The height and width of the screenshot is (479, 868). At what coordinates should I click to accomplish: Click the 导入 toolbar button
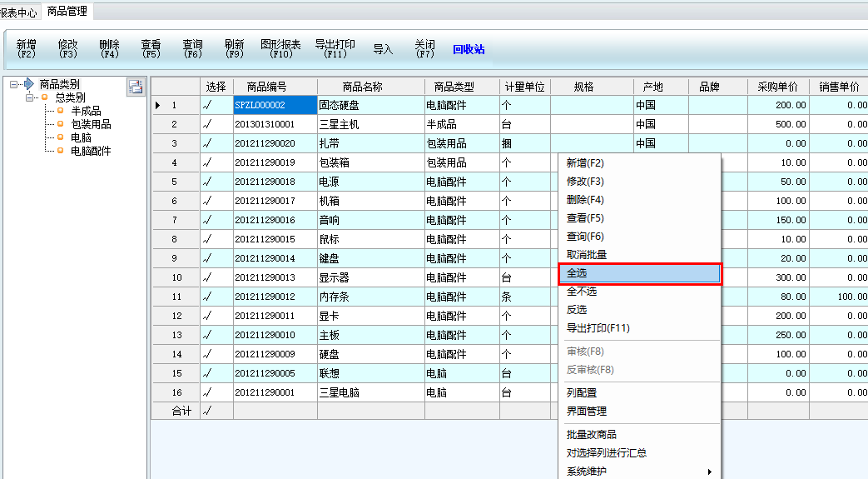(383, 49)
